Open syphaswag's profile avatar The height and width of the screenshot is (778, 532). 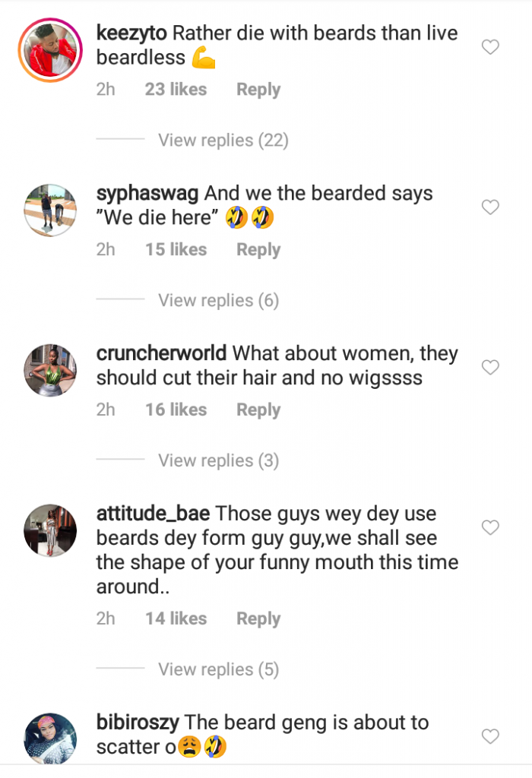pyautogui.click(x=50, y=210)
